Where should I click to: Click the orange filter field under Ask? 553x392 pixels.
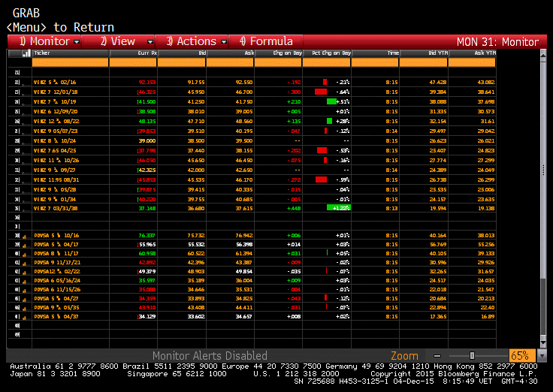(x=230, y=63)
